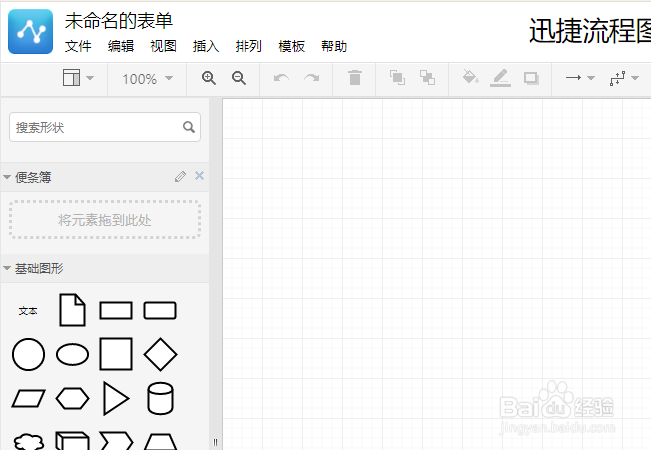Click the shadow toggle icon
Screen dimensions: 651x450
(531, 78)
